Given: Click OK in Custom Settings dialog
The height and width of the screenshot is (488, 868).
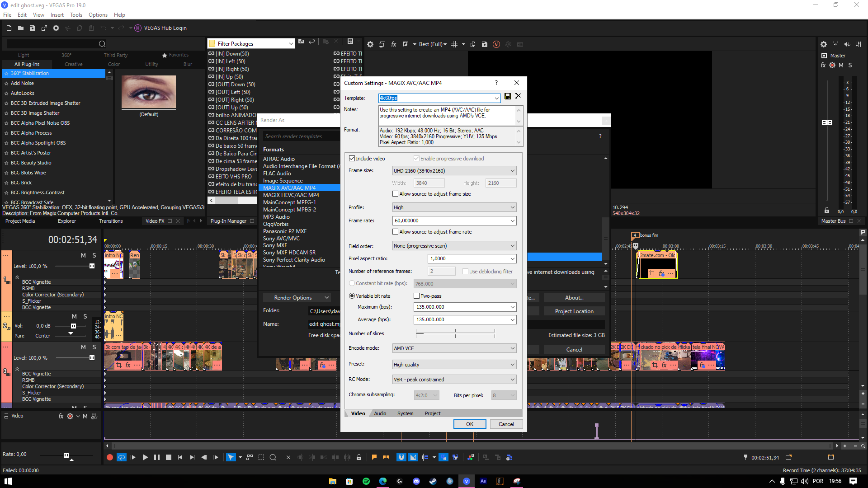Looking at the screenshot, I should click(470, 424).
